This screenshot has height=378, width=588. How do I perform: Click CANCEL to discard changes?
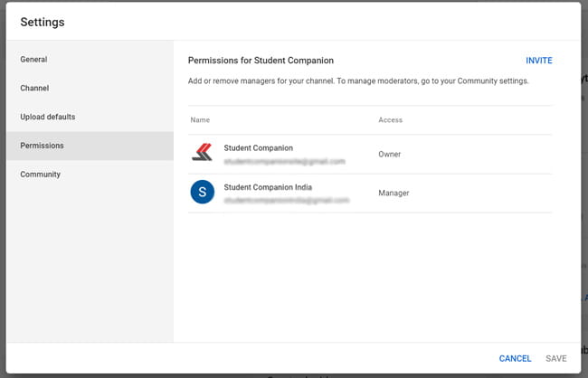[x=515, y=358]
